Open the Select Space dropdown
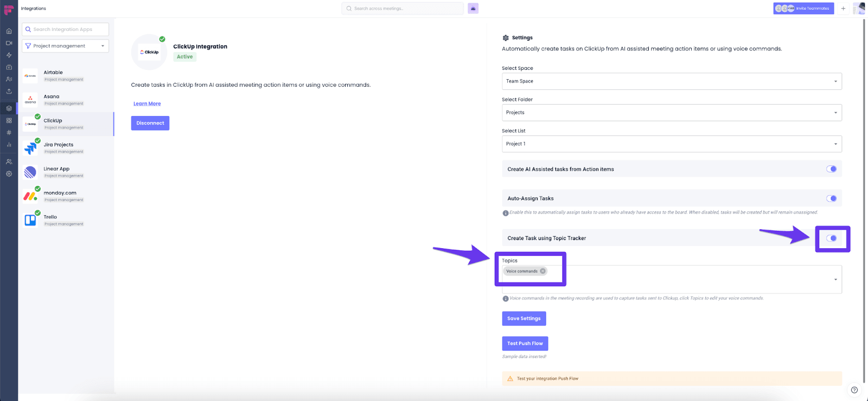This screenshot has width=868, height=401. [672, 81]
